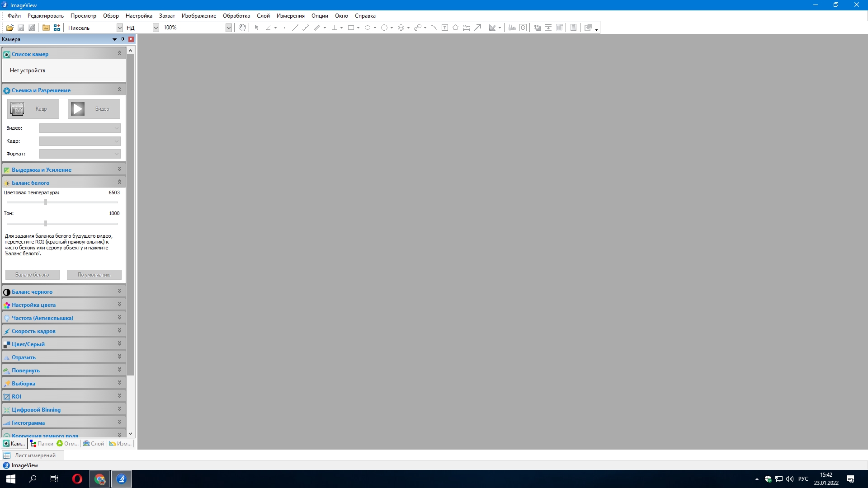
Task: Open Opera browser from taskbar
Action: click(x=77, y=479)
